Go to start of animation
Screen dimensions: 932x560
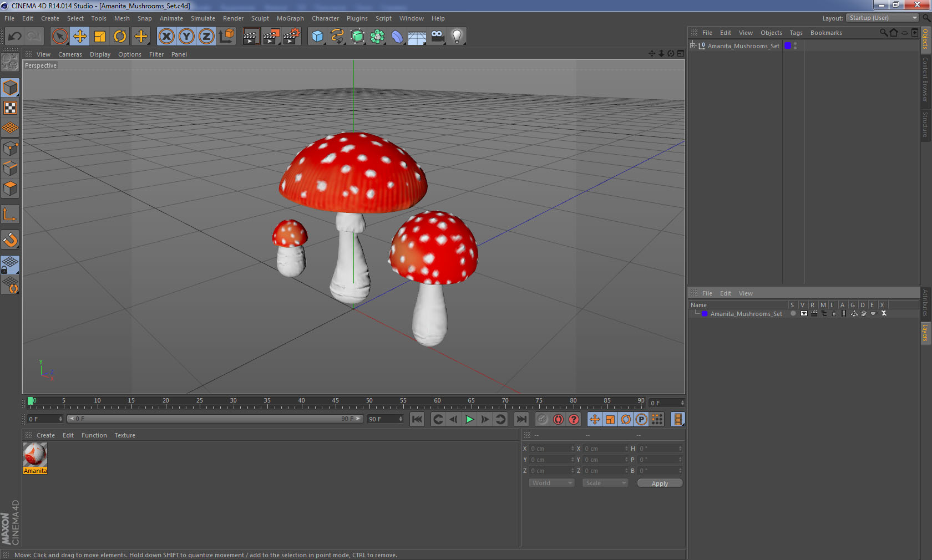417,419
